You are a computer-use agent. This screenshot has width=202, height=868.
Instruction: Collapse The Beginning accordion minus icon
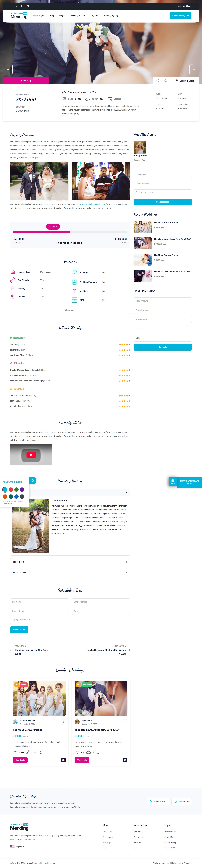(127, 493)
